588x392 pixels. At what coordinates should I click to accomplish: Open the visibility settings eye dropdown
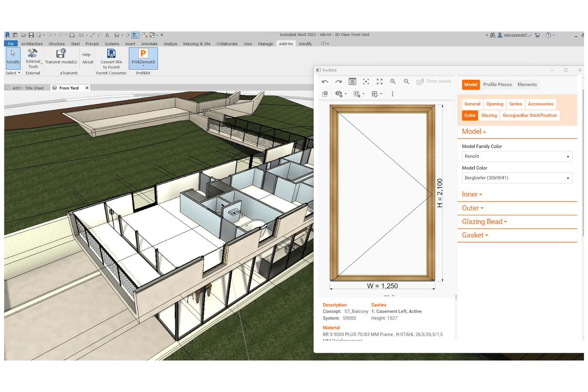[341, 94]
